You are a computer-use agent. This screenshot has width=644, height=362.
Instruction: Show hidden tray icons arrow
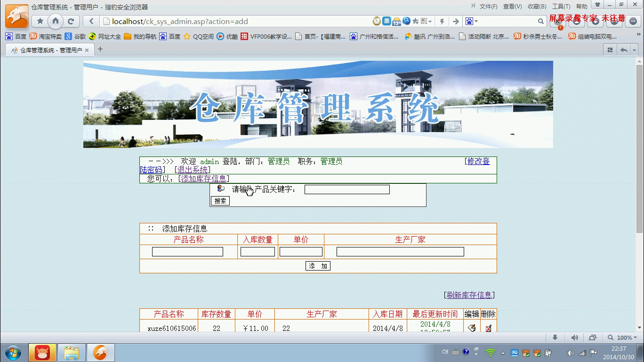tap(503, 353)
